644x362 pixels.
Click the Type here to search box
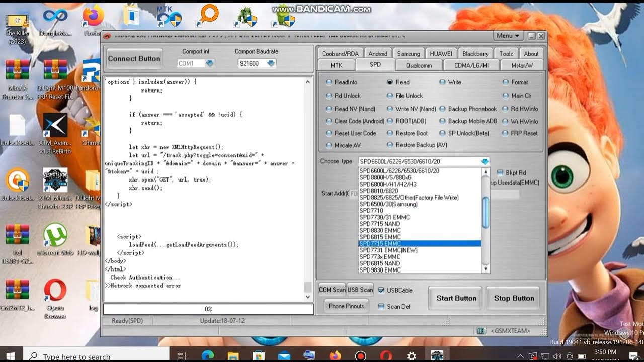coord(97,356)
